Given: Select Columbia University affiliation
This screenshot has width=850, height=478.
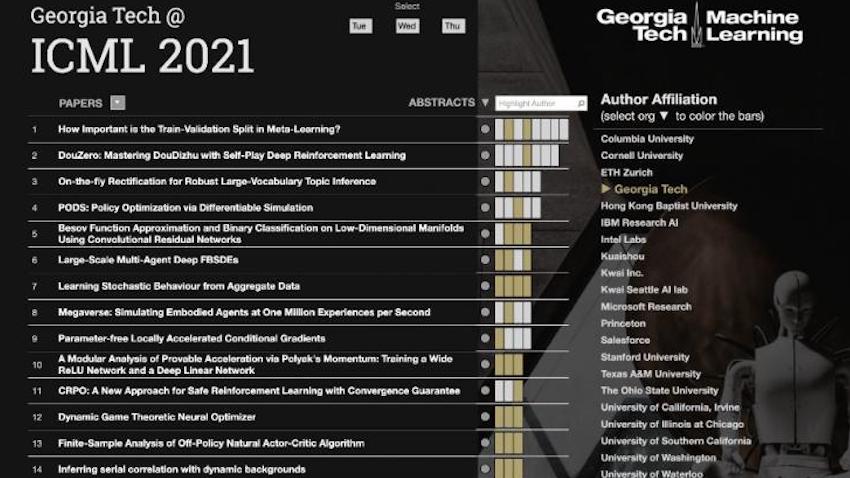Looking at the screenshot, I should pos(647,139).
